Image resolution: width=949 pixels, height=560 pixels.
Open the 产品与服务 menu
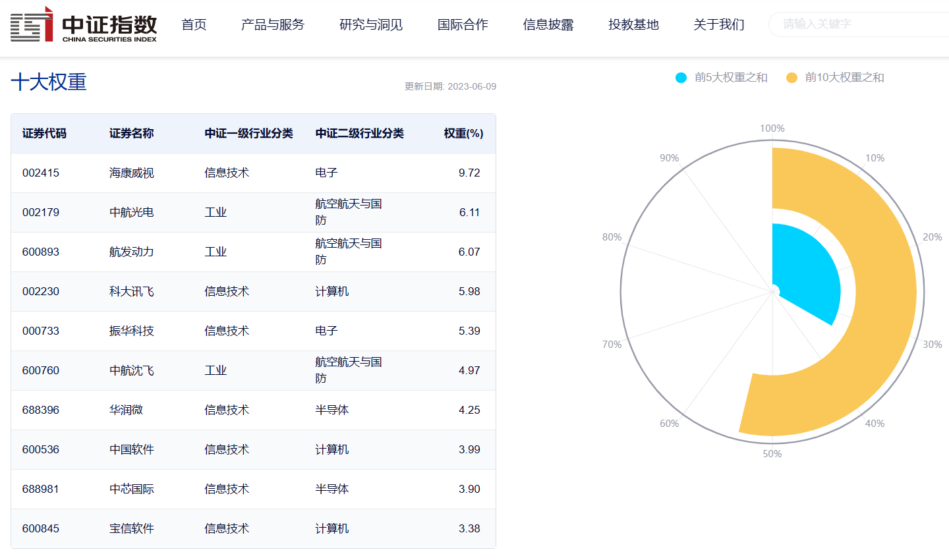pos(273,24)
